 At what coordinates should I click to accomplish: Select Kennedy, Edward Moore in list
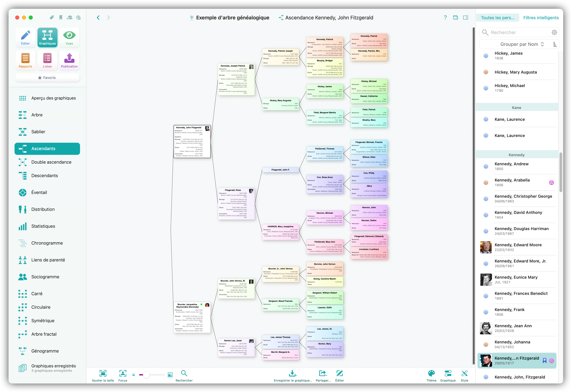(517, 247)
